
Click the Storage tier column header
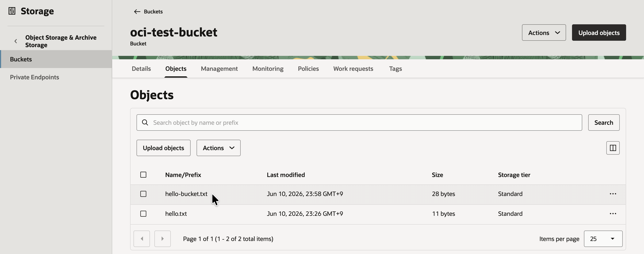pos(514,175)
